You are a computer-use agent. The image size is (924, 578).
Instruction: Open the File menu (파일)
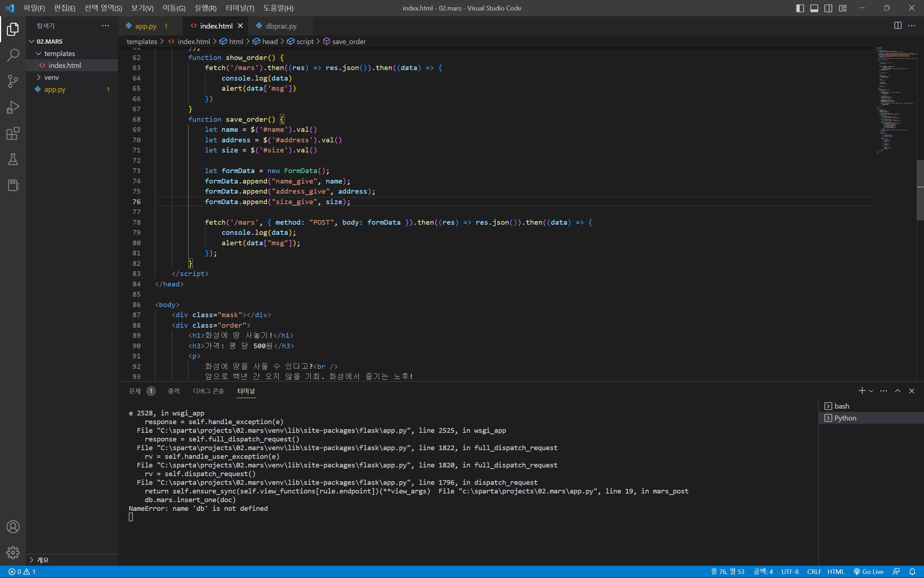[x=34, y=8]
